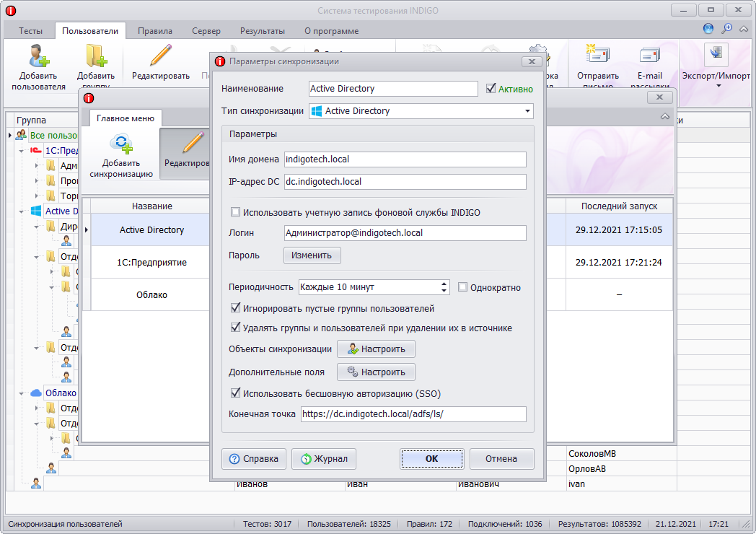The height and width of the screenshot is (534, 756).
Task: Open the E-mail mailings icon
Action: tap(649, 55)
